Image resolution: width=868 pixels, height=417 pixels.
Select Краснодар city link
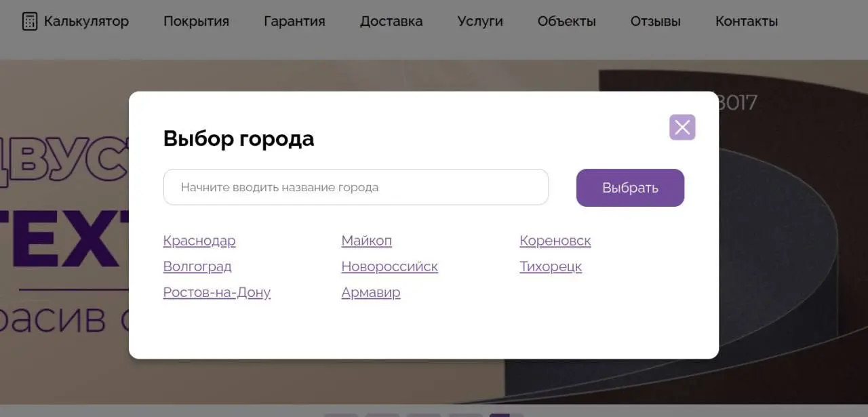point(199,241)
